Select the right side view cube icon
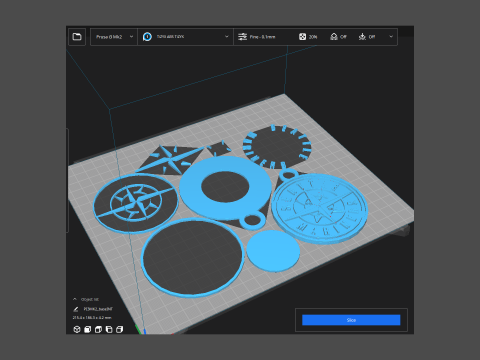This screenshot has width=480, height=360. [x=120, y=330]
